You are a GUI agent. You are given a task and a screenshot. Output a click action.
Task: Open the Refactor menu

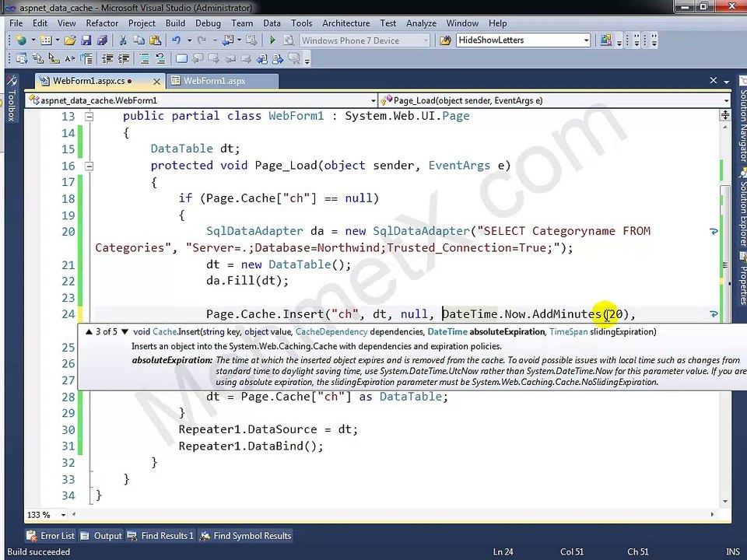pos(102,23)
